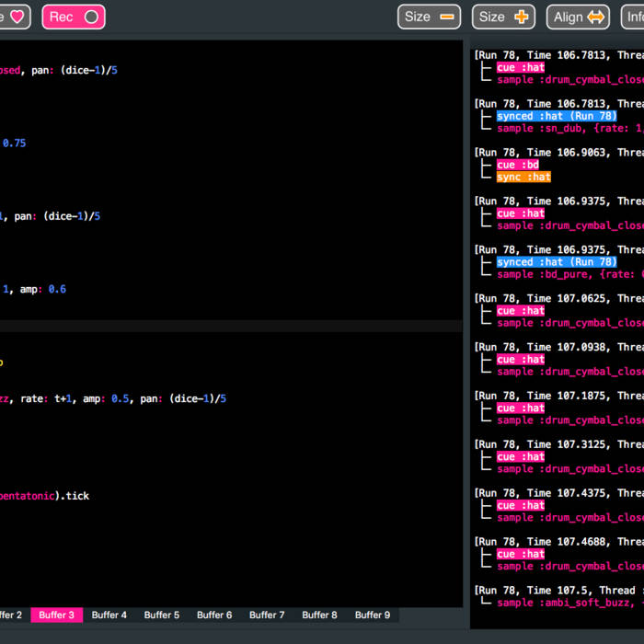Click the 'cue :bd' log label
This screenshot has width=644, height=644.
(x=518, y=165)
